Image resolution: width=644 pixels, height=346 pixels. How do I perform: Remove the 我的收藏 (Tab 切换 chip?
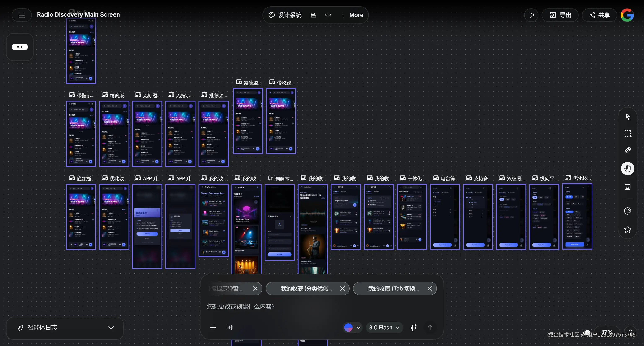point(430,289)
